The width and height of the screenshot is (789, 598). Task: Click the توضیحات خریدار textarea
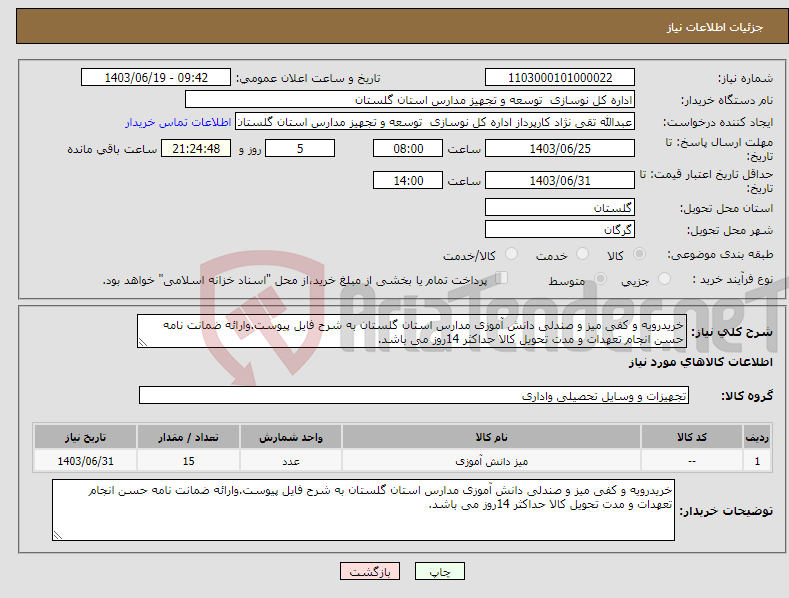pos(363,510)
